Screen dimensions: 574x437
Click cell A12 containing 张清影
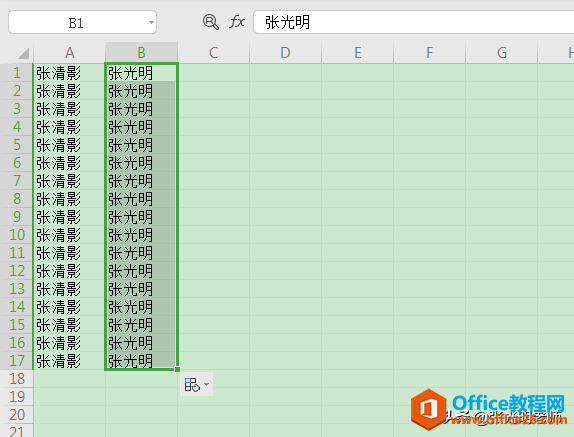point(70,270)
